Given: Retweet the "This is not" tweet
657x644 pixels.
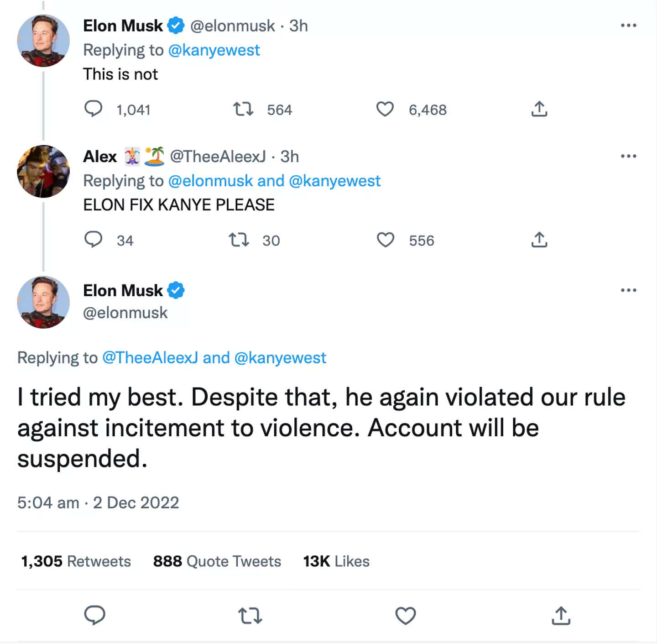Looking at the screenshot, I should click(243, 110).
